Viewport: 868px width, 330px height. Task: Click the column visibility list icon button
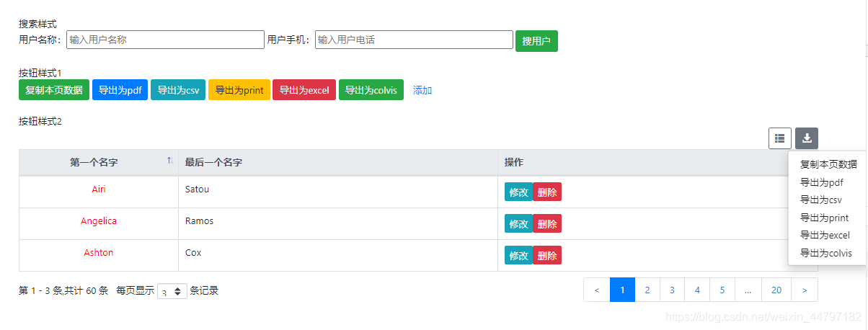tap(780, 138)
